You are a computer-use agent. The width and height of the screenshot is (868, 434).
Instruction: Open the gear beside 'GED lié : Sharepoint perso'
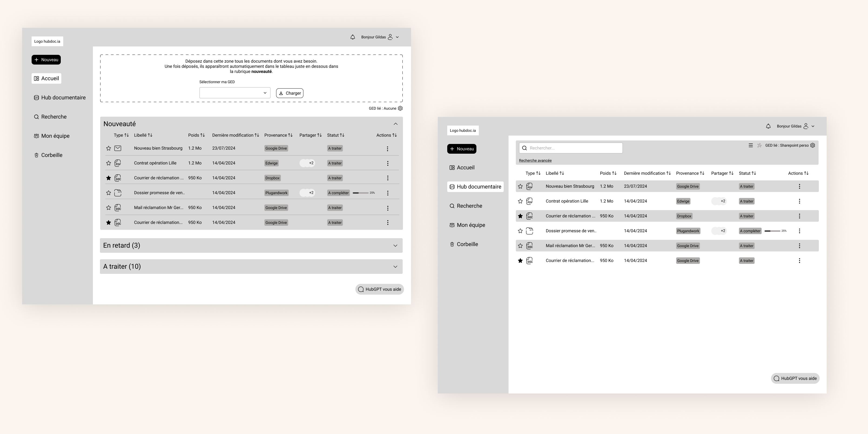813,145
